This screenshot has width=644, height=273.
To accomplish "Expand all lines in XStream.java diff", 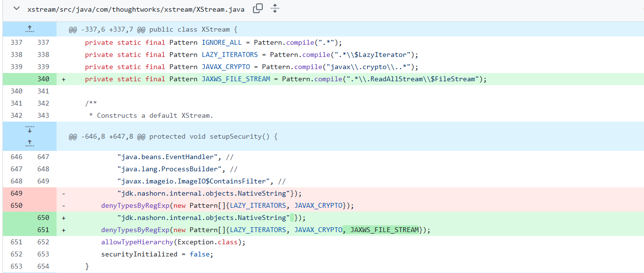I will coord(275,8).
